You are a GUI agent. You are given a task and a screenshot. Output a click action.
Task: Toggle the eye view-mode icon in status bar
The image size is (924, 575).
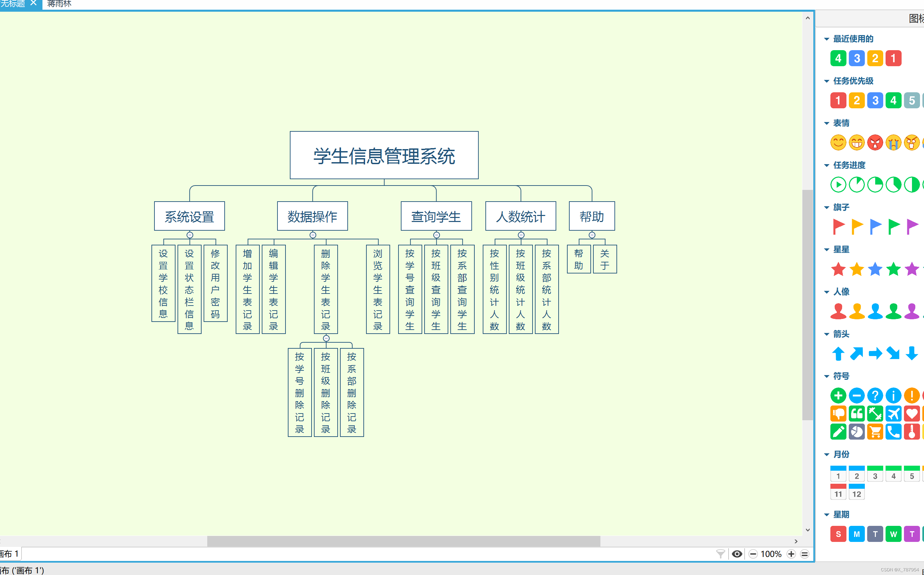point(737,554)
